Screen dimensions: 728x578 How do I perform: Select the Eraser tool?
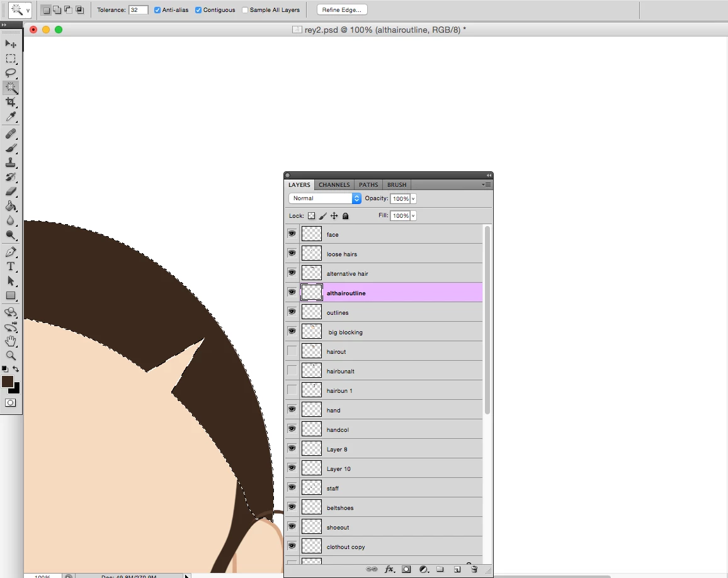[11, 192]
